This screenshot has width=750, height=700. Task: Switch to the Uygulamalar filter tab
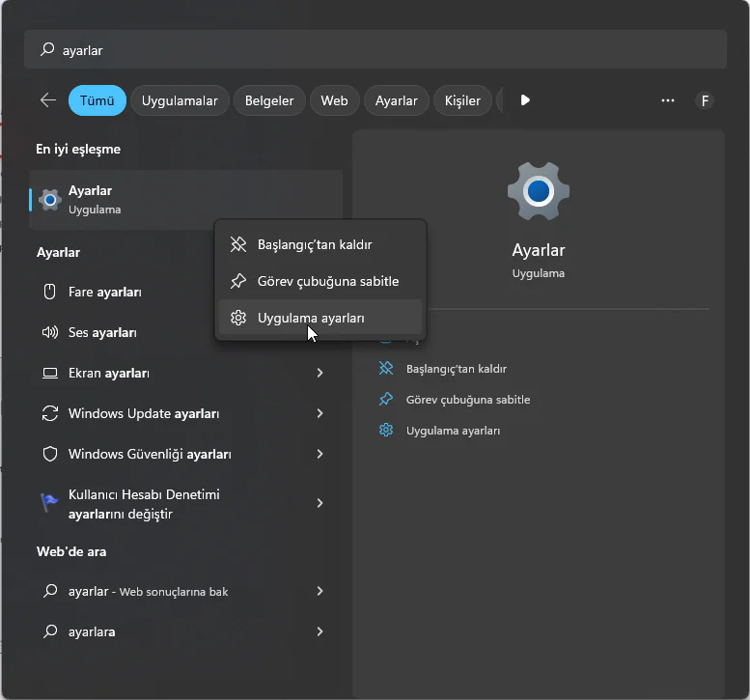coord(180,100)
